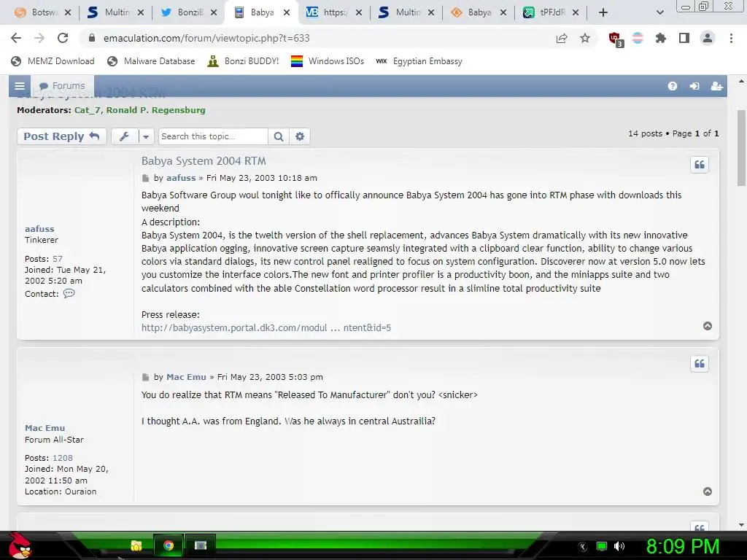Open the Forums breadcrumb link
The width and height of the screenshot is (747, 560).
click(63, 86)
